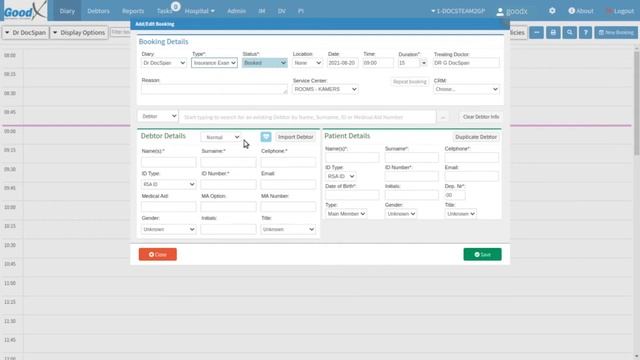Click the debtor Name(s) field
This screenshot has width=640, height=360.
(169, 162)
